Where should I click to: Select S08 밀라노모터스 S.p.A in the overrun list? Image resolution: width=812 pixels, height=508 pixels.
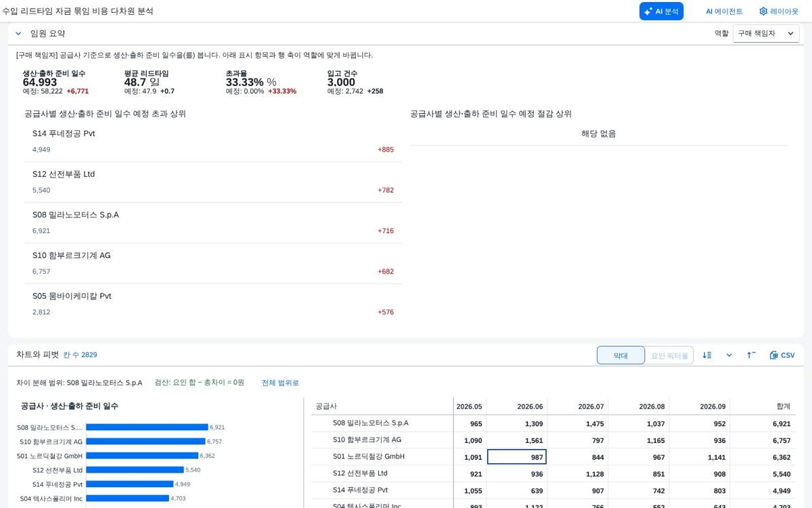[212, 223]
